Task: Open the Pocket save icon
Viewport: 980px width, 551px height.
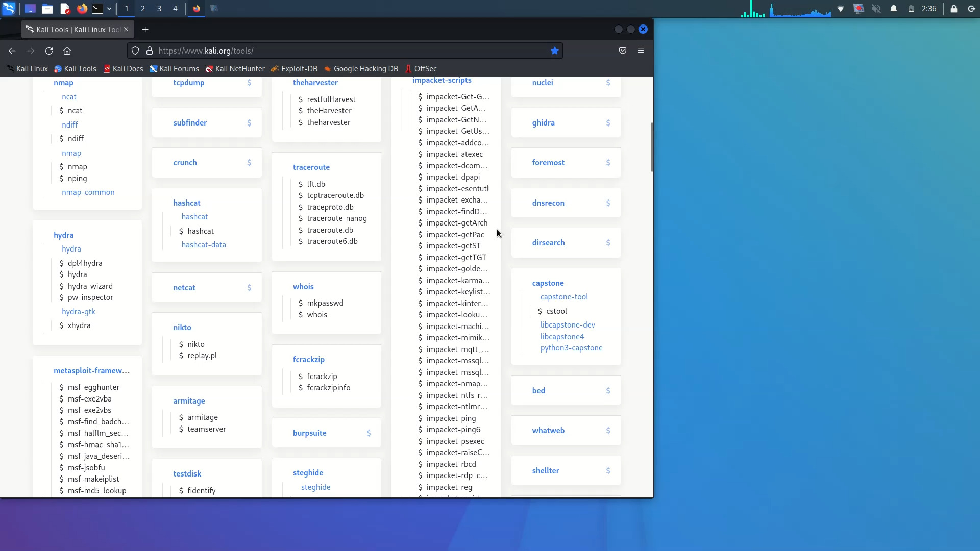Action: click(x=623, y=51)
